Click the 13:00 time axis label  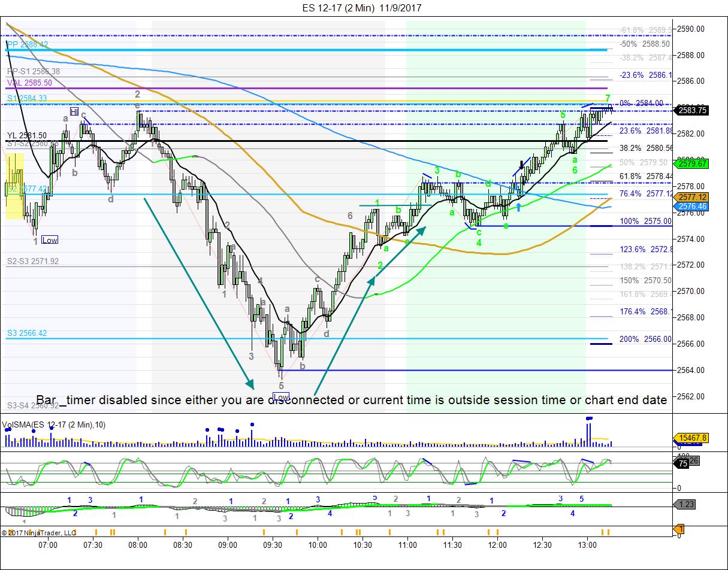(x=587, y=545)
